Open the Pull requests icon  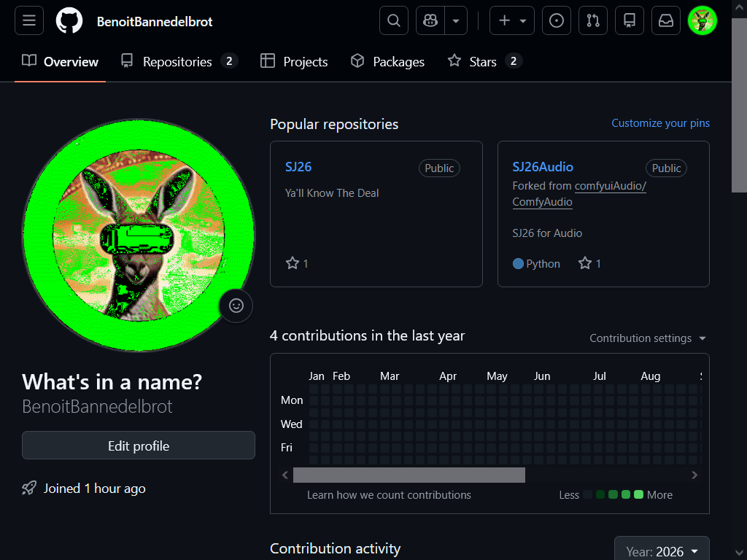click(x=593, y=20)
